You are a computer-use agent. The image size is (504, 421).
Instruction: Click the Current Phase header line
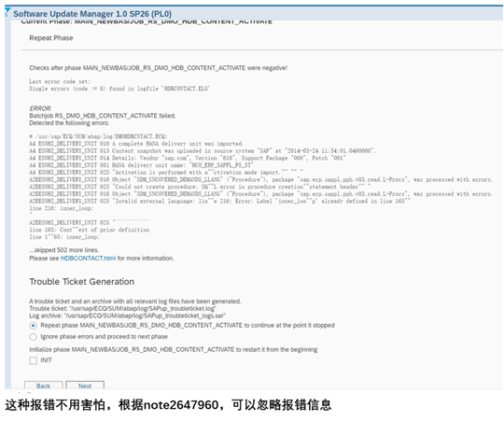pyautogui.click(x=147, y=21)
